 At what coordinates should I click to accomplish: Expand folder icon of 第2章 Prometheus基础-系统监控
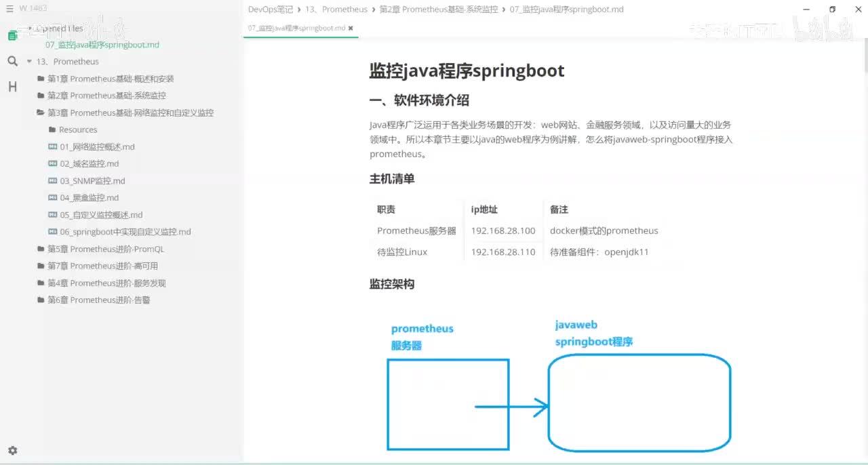[41, 96]
